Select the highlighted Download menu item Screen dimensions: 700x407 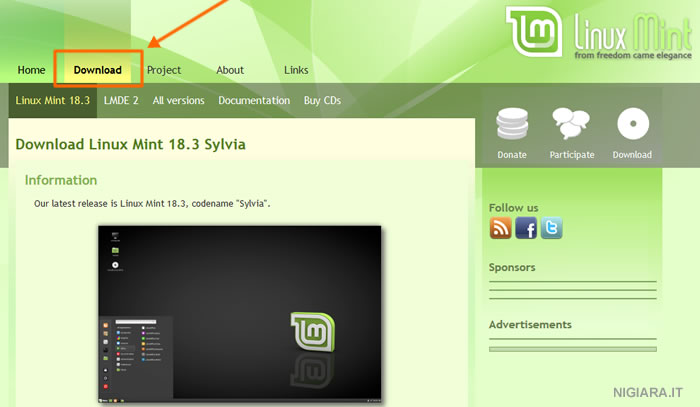pyautogui.click(x=98, y=70)
